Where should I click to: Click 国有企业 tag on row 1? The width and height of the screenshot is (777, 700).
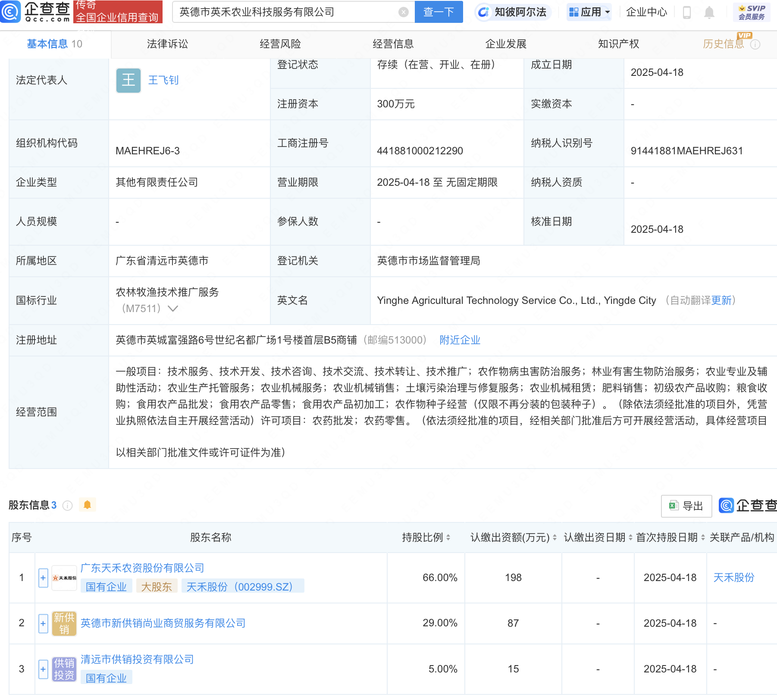(x=106, y=586)
